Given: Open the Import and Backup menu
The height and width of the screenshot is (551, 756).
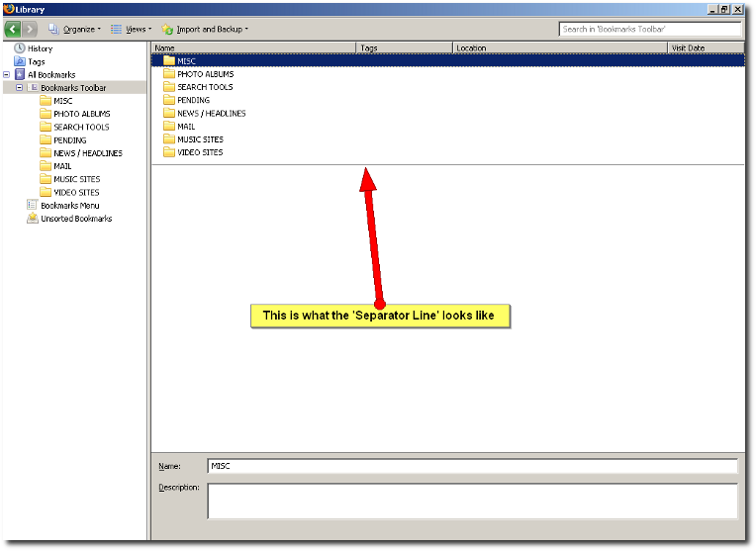Looking at the screenshot, I should [205, 30].
